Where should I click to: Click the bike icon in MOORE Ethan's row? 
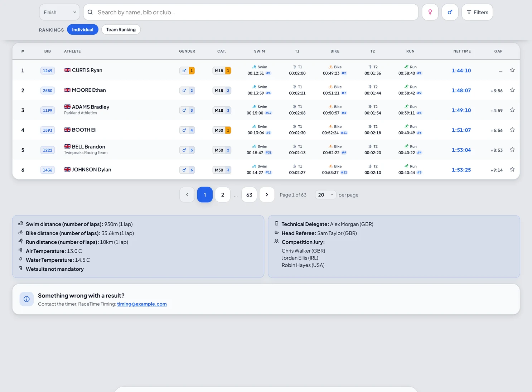[x=330, y=87]
